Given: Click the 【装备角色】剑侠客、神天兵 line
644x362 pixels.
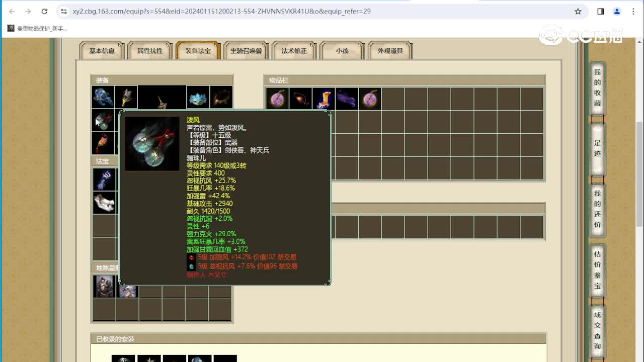Looking at the screenshot, I should pyautogui.click(x=228, y=150).
